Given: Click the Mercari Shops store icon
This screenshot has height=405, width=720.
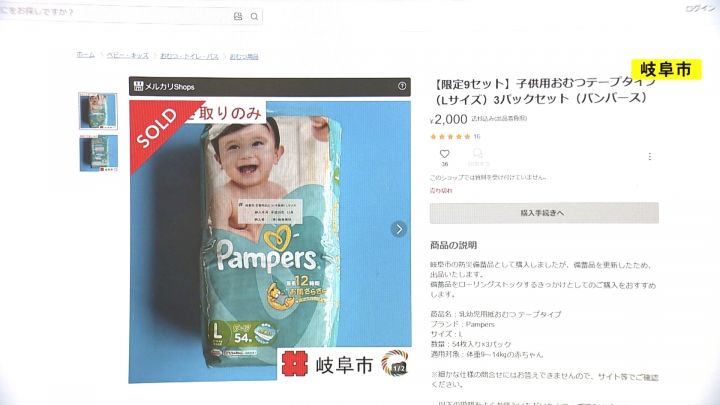Looking at the screenshot, I should (x=138, y=86).
